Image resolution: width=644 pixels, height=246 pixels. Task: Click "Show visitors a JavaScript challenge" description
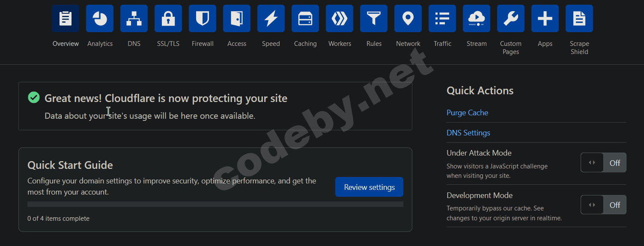(x=497, y=171)
